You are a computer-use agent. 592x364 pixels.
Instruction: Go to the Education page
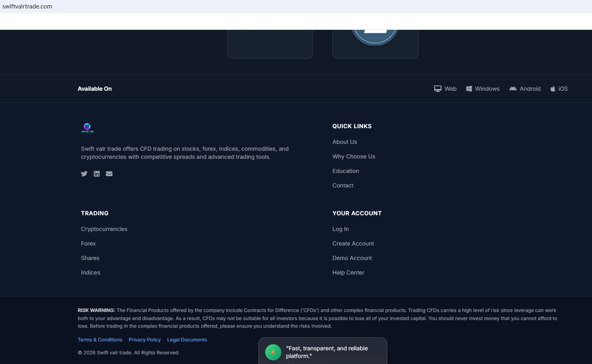click(346, 171)
